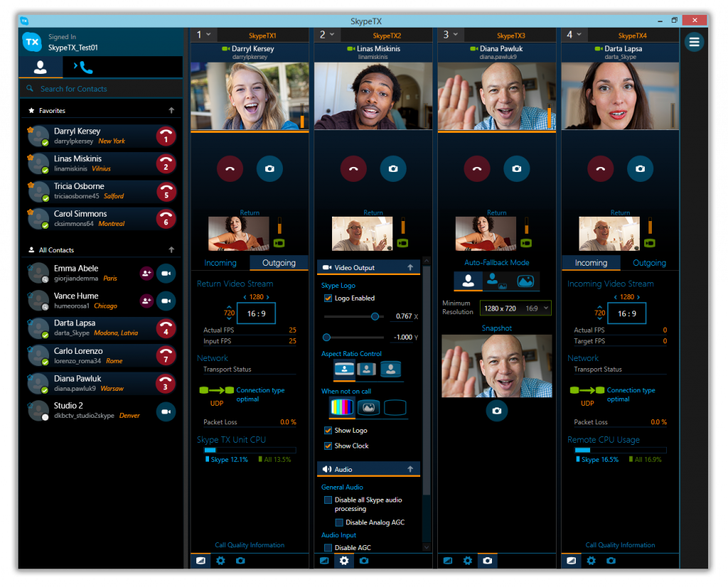
Task: End call 6 with Carol Simmons in contacts
Action: tap(166, 219)
